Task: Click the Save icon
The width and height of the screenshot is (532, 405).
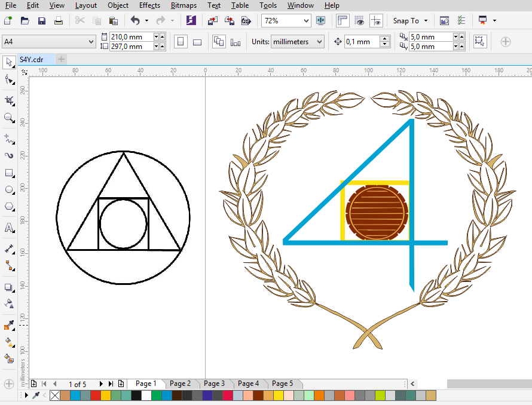Action: click(41, 21)
